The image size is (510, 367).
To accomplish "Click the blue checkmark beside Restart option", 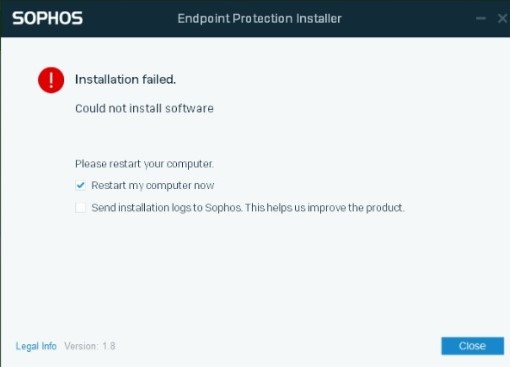I will [x=80, y=185].
